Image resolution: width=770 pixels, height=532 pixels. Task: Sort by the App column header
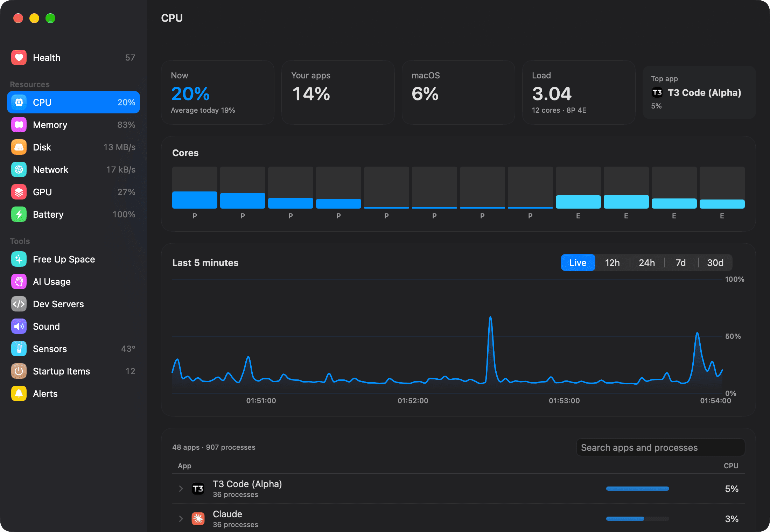[x=184, y=466]
